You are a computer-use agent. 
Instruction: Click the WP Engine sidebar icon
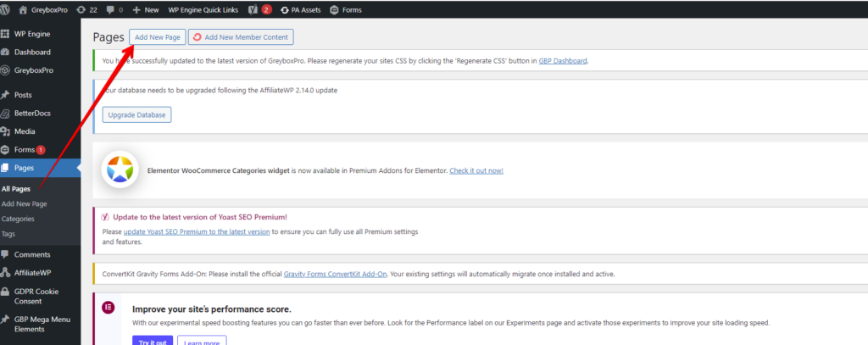point(5,34)
